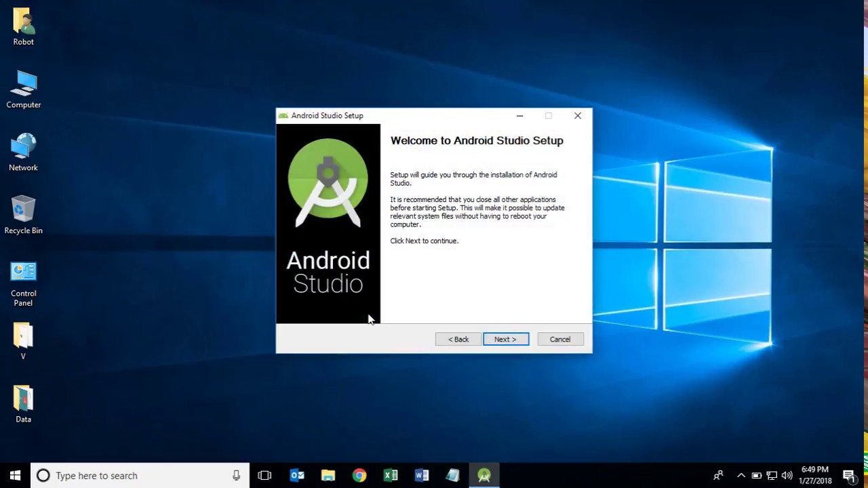Image resolution: width=868 pixels, height=488 pixels.
Task: Click the Android icon in the setup title bar
Action: click(283, 116)
